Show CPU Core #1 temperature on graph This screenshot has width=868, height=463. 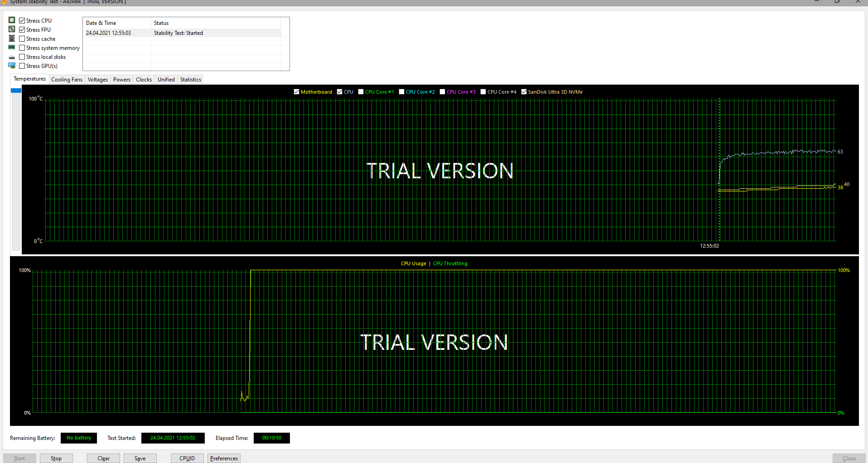point(361,92)
